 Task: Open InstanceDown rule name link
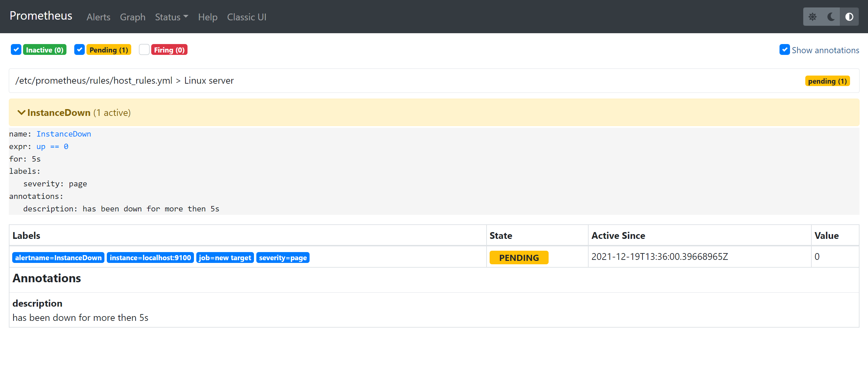[64, 134]
